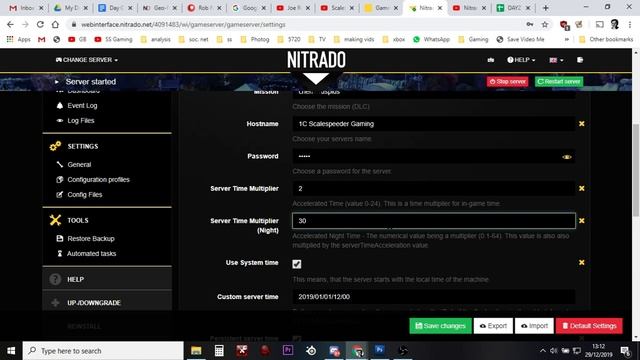The height and width of the screenshot is (360, 640).
Task: Click the Save changes button
Action: tap(440, 326)
